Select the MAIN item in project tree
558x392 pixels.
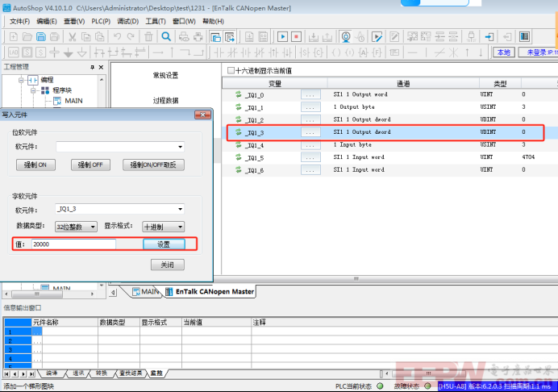click(73, 101)
